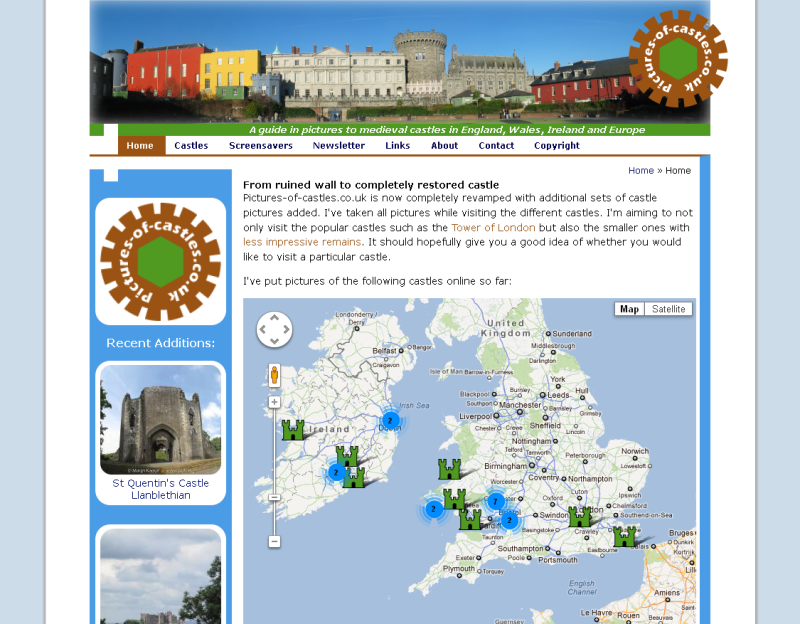Click the cluster marker near Dublin
This screenshot has width=800, height=624.
pyautogui.click(x=390, y=420)
